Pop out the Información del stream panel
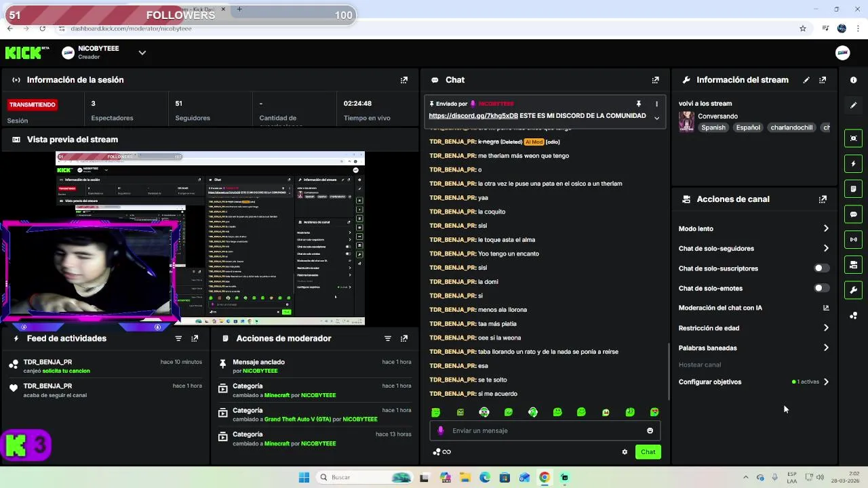This screenshot has width=868, height=488. 823,80
